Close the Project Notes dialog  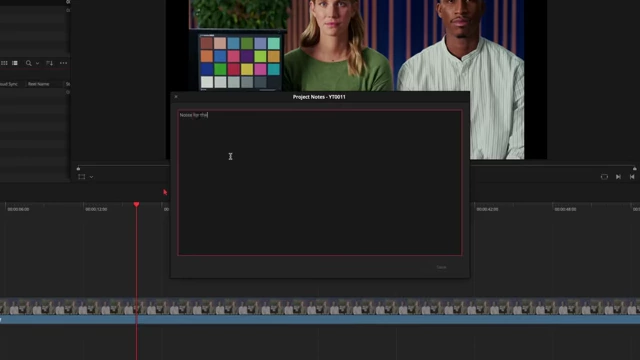click(176, 97)
